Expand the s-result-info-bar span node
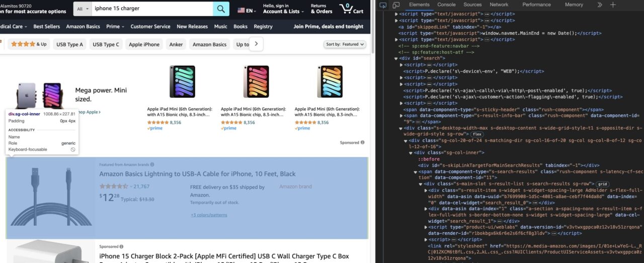 (401, 115)
